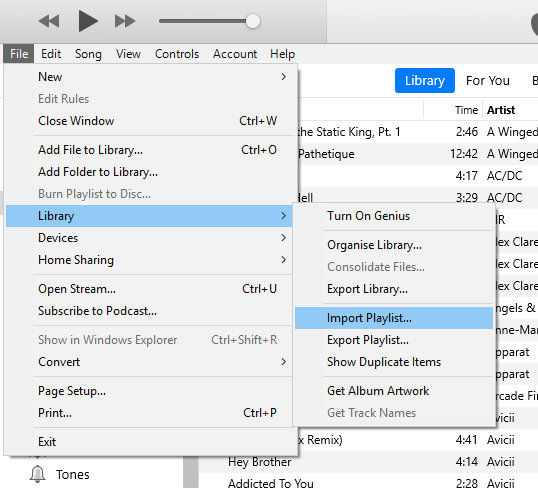
Task: Open the Help menu
Action: click(282, 54)
